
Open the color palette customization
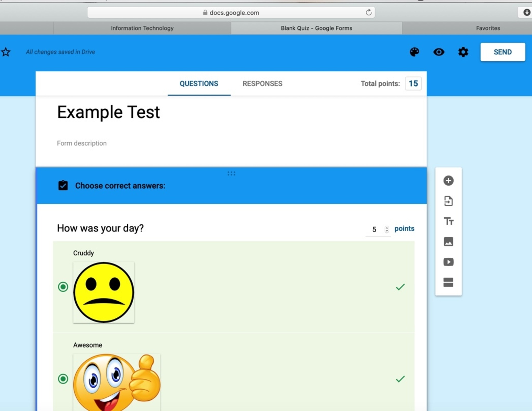tap(414, 52)
